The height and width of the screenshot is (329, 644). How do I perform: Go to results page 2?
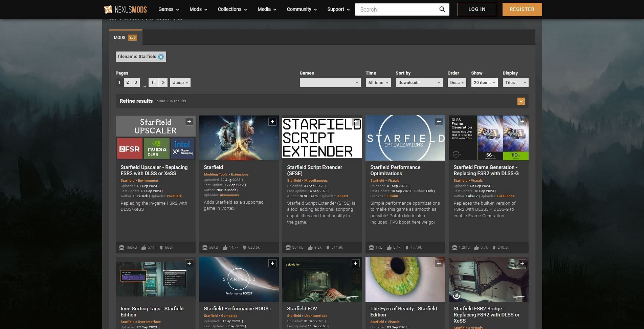(x=128, y=82)
